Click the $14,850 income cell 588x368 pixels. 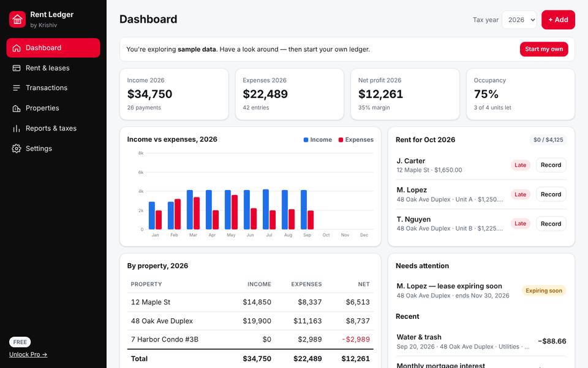click(257, 302)
